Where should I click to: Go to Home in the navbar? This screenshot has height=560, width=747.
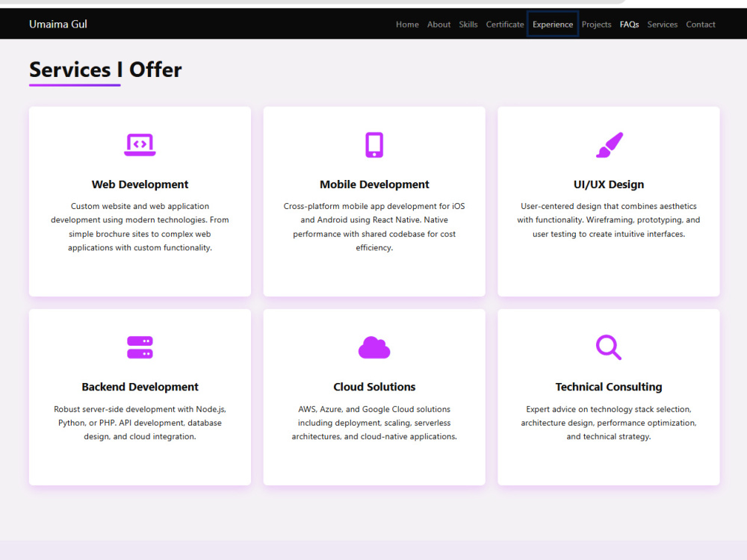[407, 25]
